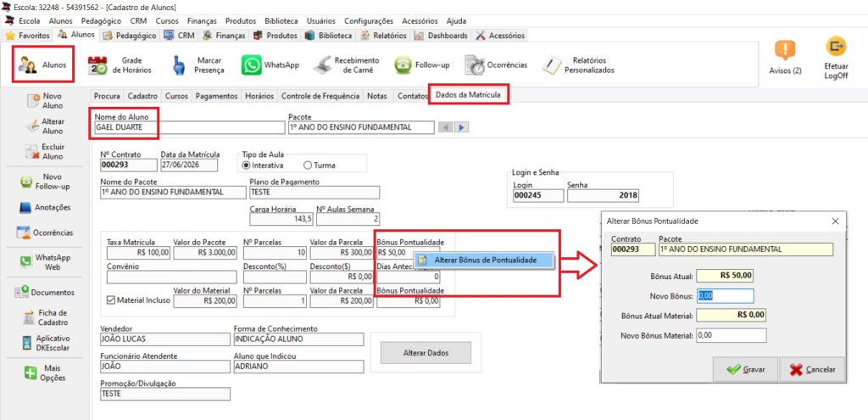Screen dimensions: 868x420
Task: Open Avisos (2) notification icon
Action: 785,50
